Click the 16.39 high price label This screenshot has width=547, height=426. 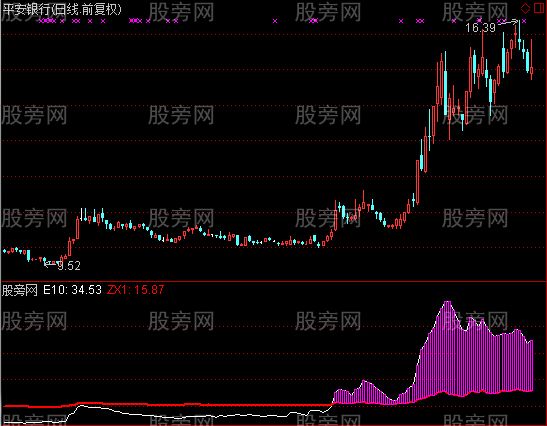coord(480,28)
